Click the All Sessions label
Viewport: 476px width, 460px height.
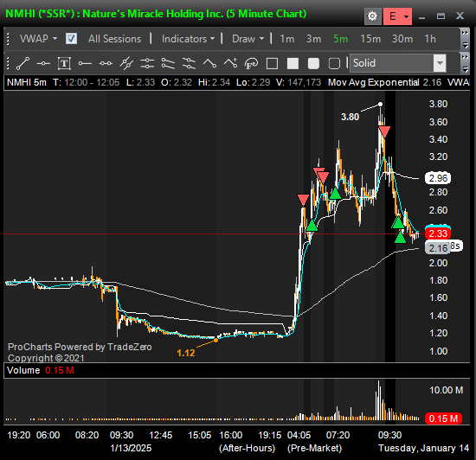click(115, 39)
